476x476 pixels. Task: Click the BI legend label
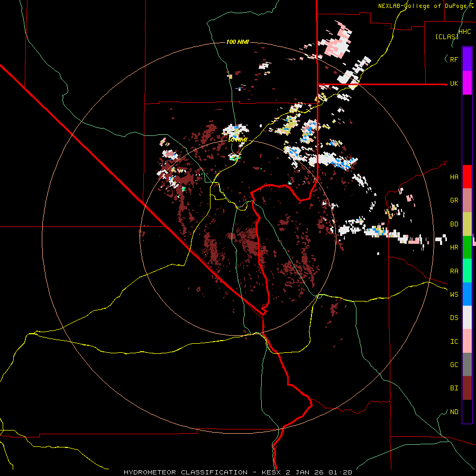coord(454,388)
